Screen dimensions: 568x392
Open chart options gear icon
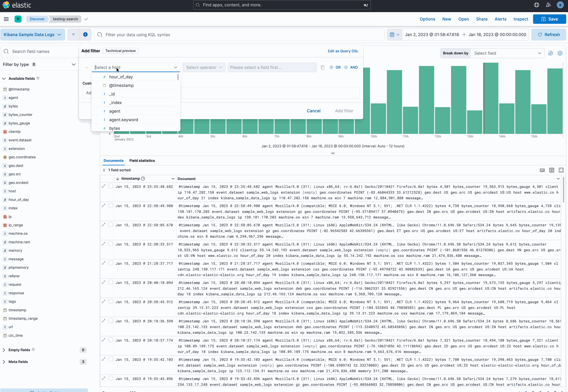tap(560, 53)
